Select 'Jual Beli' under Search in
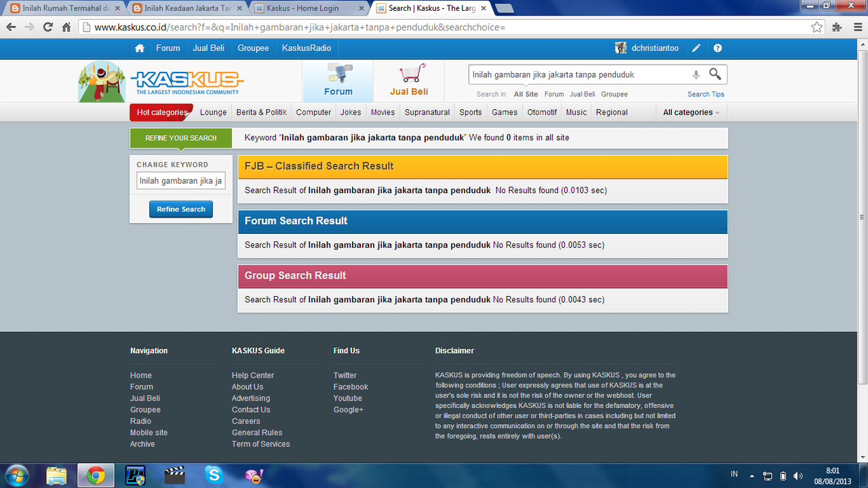This screenshot has width=868, height=488. pos(583,94)
